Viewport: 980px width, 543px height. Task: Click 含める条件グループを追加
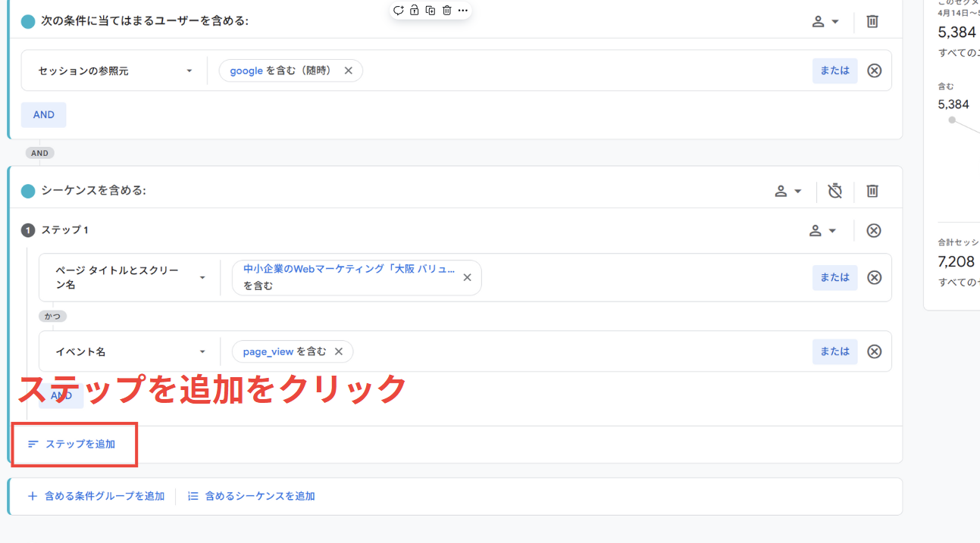tap(96, 496)
